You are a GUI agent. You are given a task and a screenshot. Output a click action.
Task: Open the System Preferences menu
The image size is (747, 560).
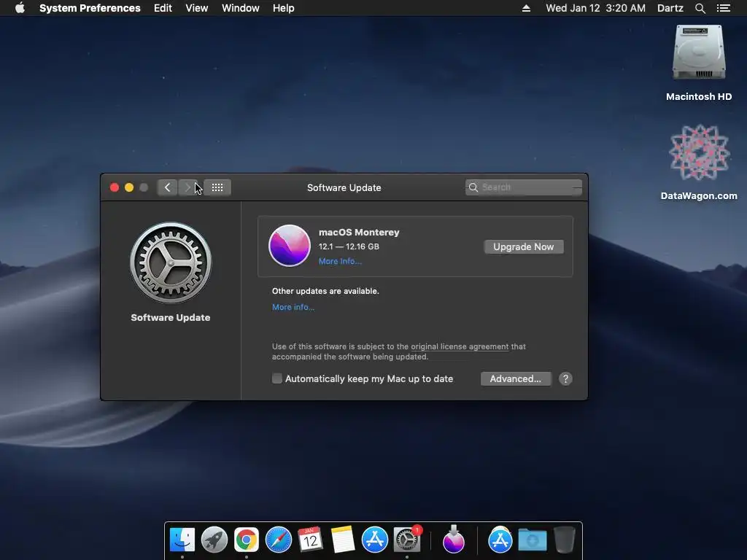click(x=90, y=8)
